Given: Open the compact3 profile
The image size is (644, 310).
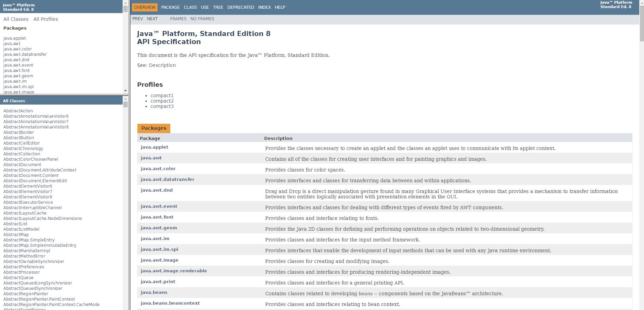Looking at the screenshot, I should click(x=162, y=106).
